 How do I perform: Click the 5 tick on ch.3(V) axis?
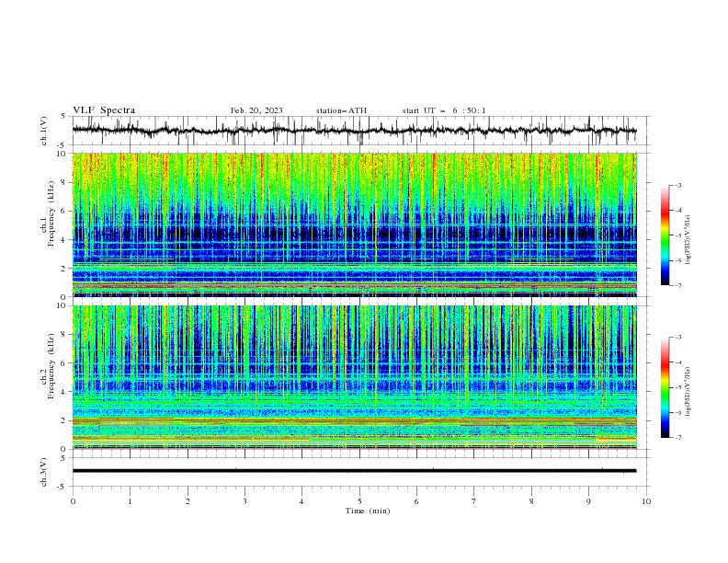(64, 458)
